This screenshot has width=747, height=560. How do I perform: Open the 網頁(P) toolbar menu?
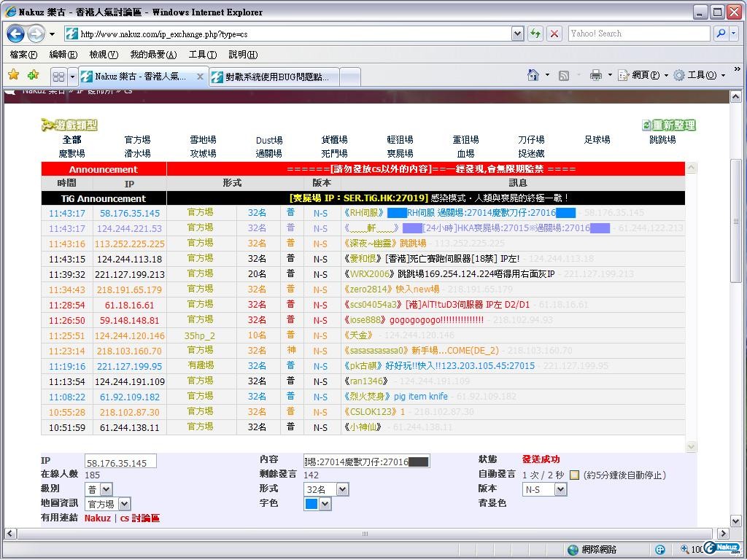tap(643, 75)
